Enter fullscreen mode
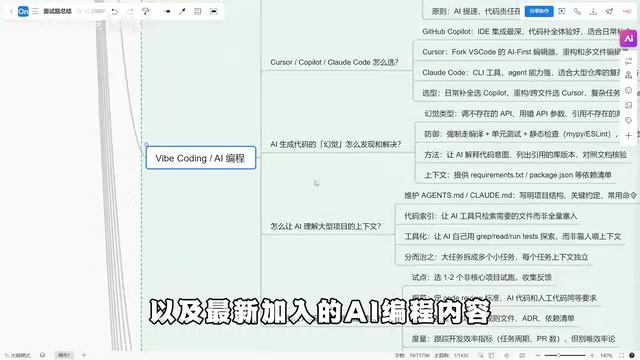Viewport: 640px width, 360px height. [621, 356]
